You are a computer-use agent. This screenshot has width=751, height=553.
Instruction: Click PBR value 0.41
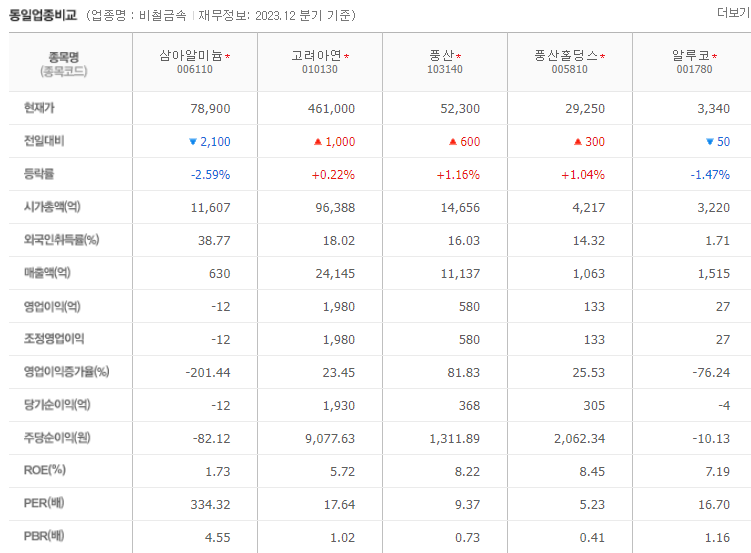(592, 538)
